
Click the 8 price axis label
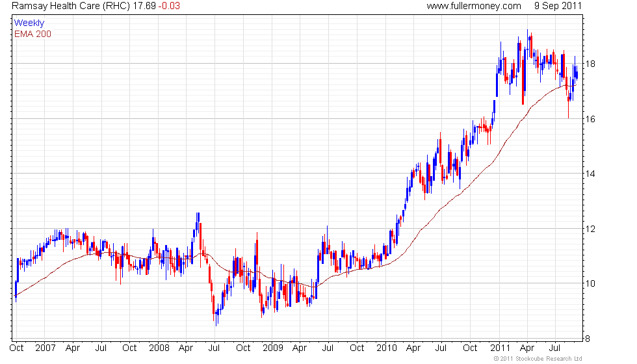(x=588, y=339)
